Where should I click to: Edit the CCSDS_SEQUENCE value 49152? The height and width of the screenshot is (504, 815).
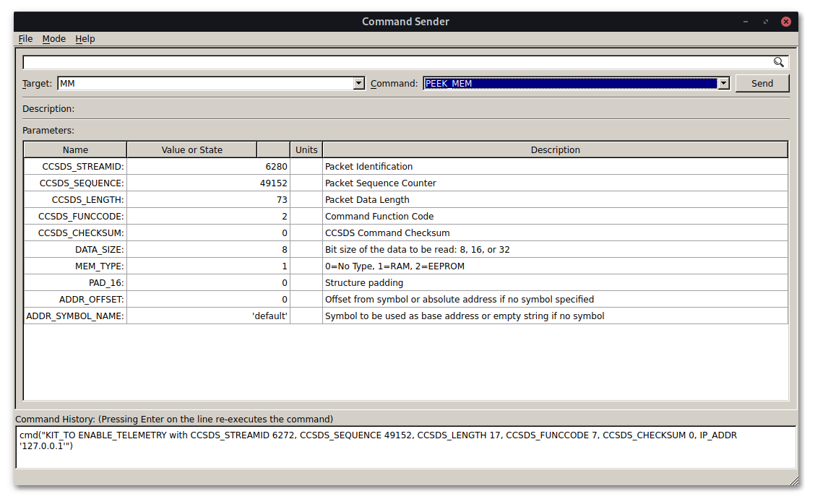click(208, 183)
